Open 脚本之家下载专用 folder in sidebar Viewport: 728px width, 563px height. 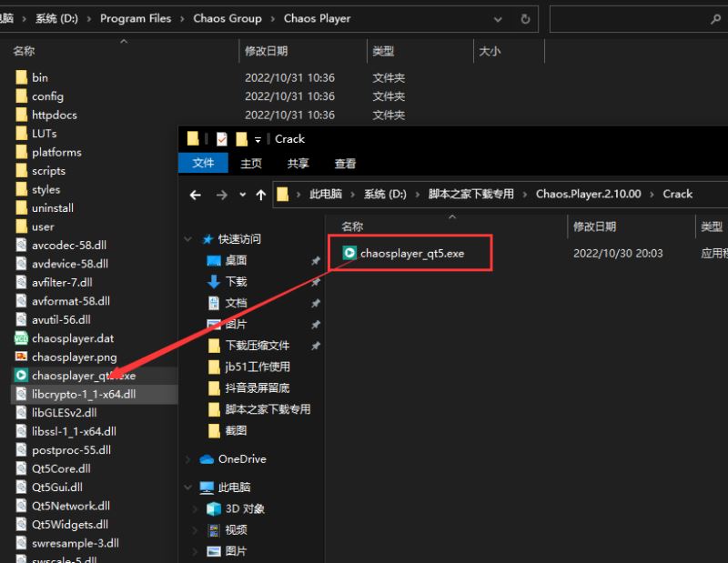(268, 409)
